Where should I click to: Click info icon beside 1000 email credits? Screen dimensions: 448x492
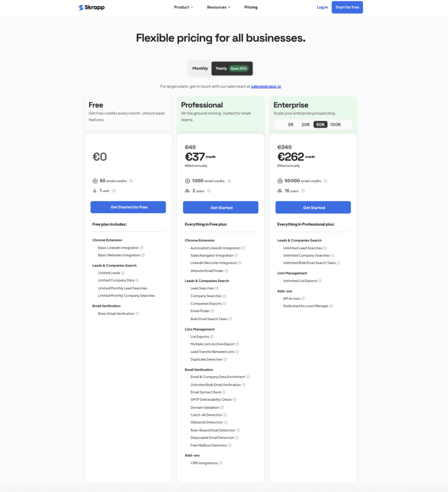pyautogui.click(x=229, y=181)
